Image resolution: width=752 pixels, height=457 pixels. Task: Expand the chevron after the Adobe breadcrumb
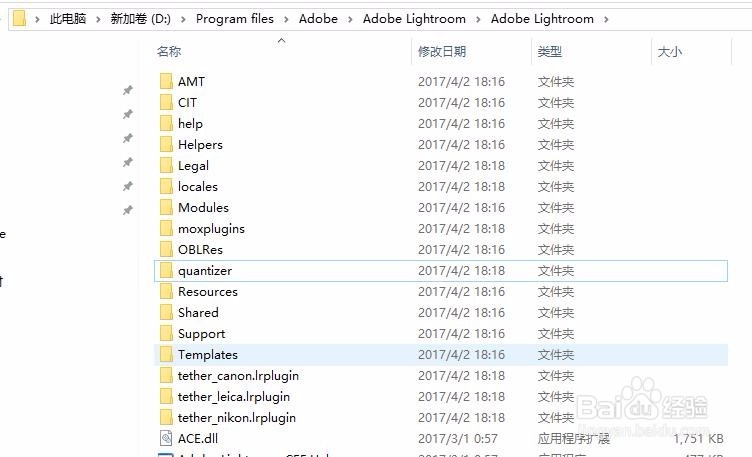(350, 19)
